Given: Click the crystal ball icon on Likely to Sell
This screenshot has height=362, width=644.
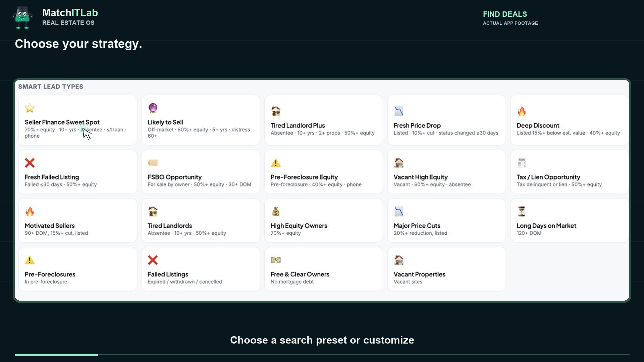Looking at the screenshot, I should click(153, 108).
